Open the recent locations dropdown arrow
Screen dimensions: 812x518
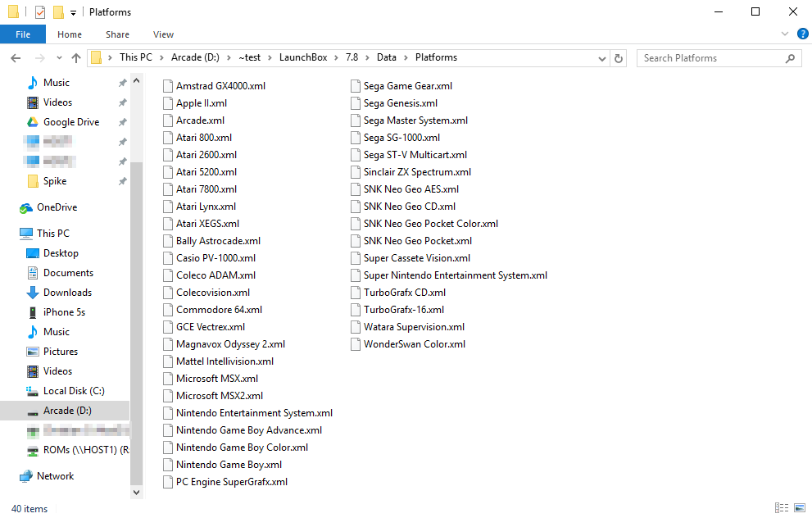coord(59,58)
